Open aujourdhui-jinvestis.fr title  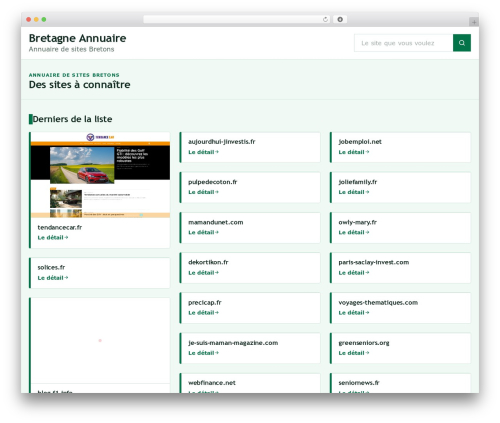[222, 142]
